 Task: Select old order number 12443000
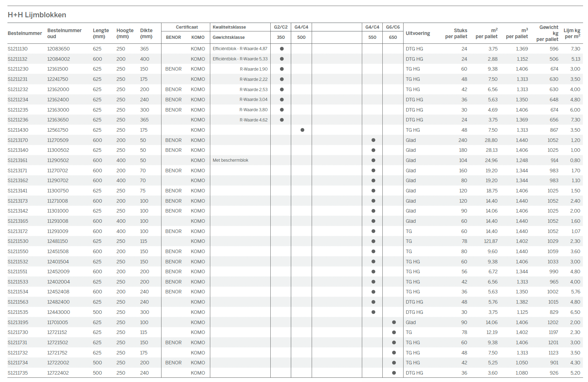[x=59, y=312]
